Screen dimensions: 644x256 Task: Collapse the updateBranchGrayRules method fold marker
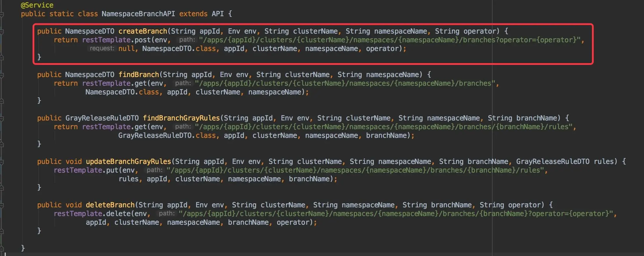pyautogui.click(x=2, y=162)
